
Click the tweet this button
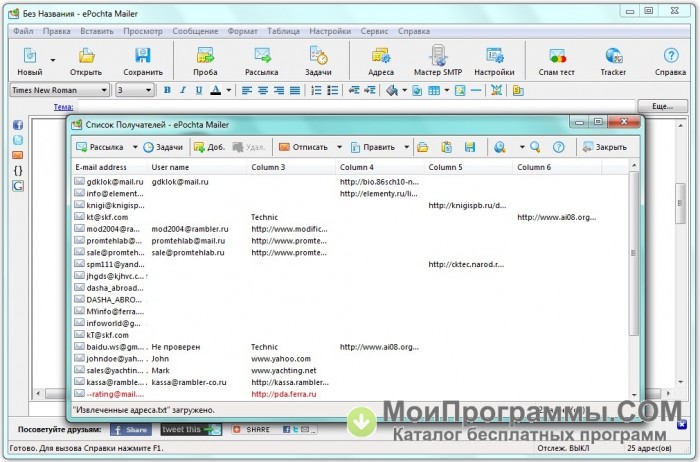(191, 429)
